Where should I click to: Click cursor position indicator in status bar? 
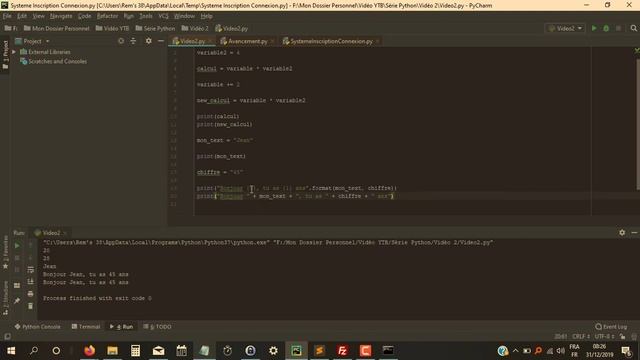[560, 336]
